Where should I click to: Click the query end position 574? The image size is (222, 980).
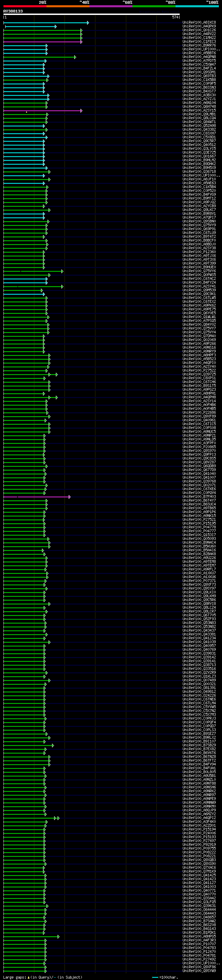click(175, 17)
